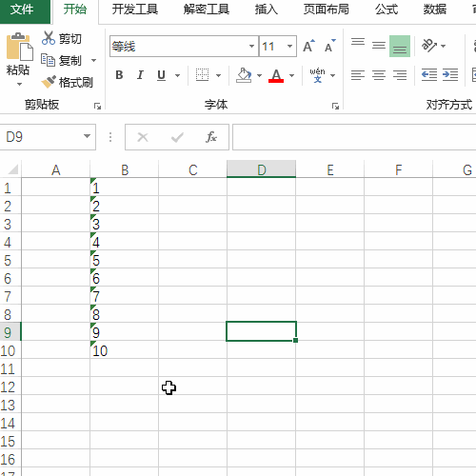This screenshot has height=476, width=476.
Task: Click the Cut scissors icon
Action: pos(49,38)
